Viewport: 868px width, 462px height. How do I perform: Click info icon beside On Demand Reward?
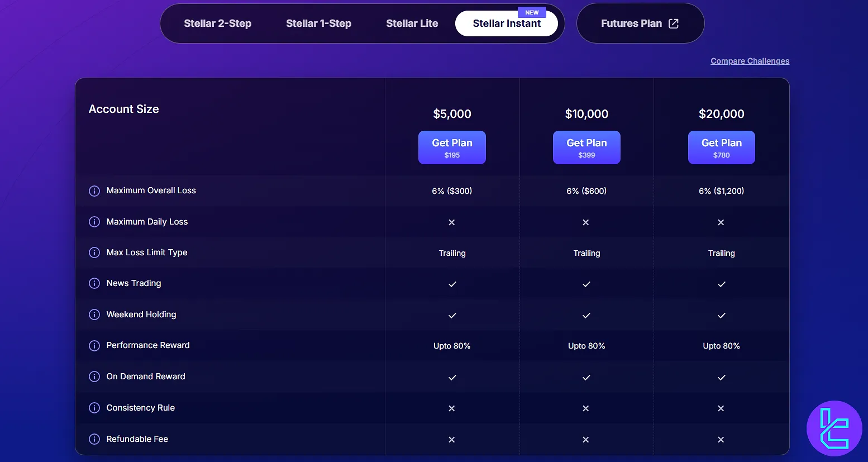[x=94, y=377]
